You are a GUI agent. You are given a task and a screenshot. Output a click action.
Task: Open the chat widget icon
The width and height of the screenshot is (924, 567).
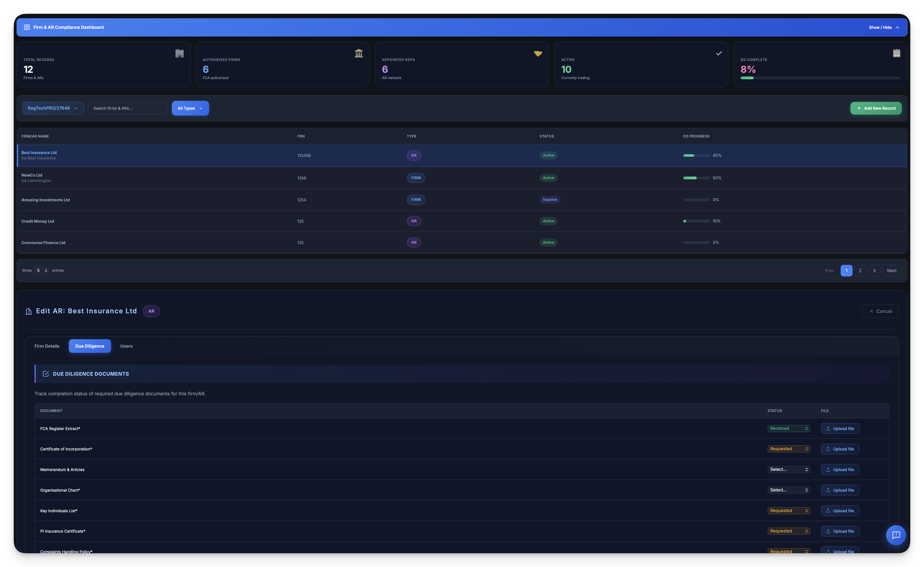tap(896, 535)
